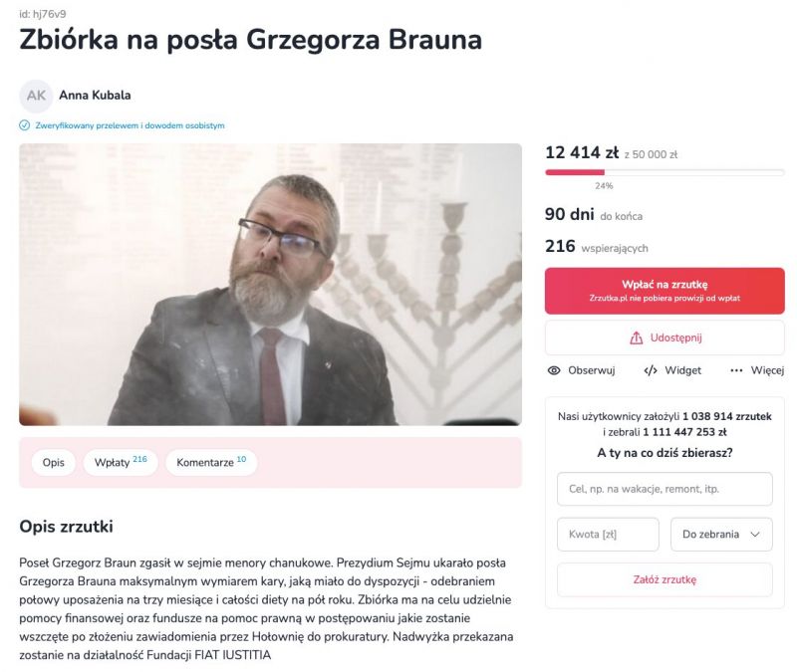Click the eye icon for Obserwuj
797x672 pixels.
[x=554, y=370]
